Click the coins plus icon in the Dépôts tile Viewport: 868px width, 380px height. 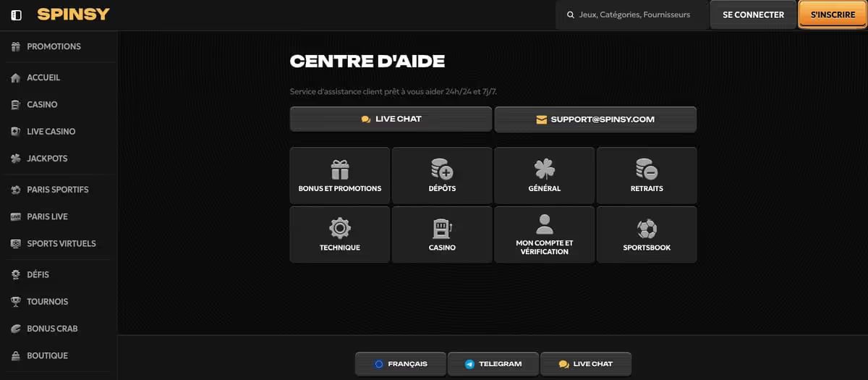pos(442,169)
